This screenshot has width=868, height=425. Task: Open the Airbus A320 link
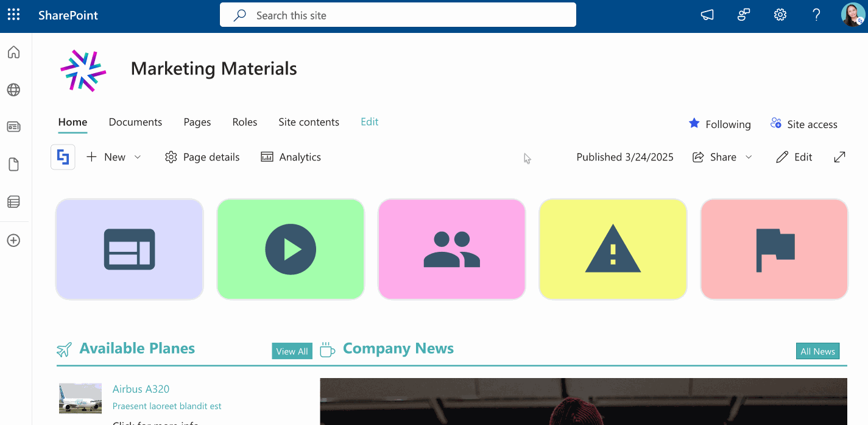[x=141, y=389]
